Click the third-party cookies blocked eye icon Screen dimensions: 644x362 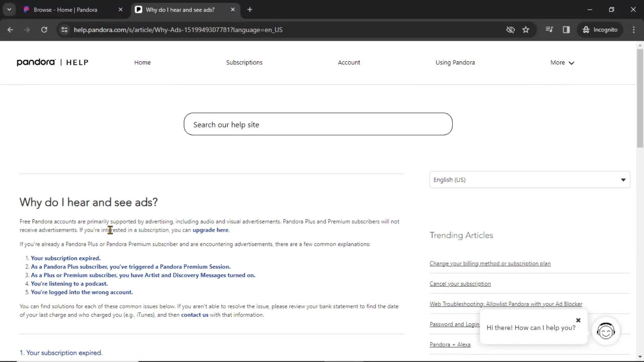click(x=511, y=30)
